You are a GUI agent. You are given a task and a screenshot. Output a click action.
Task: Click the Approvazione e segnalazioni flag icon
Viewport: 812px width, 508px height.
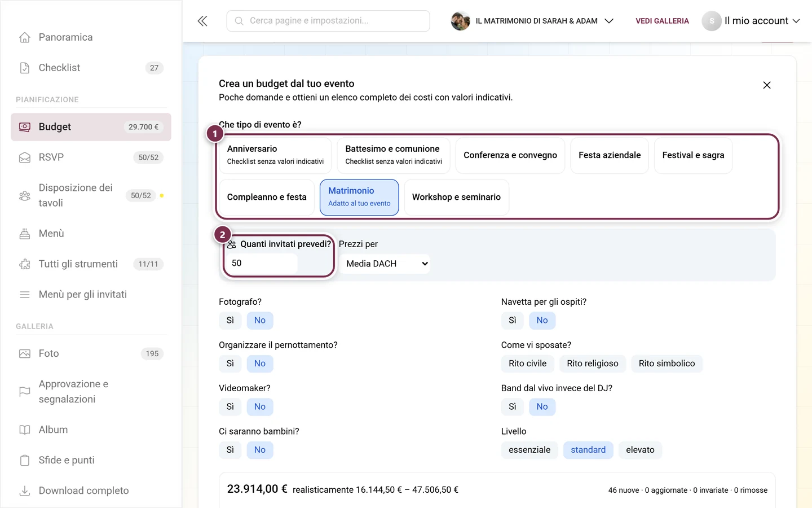coord(25,392)
